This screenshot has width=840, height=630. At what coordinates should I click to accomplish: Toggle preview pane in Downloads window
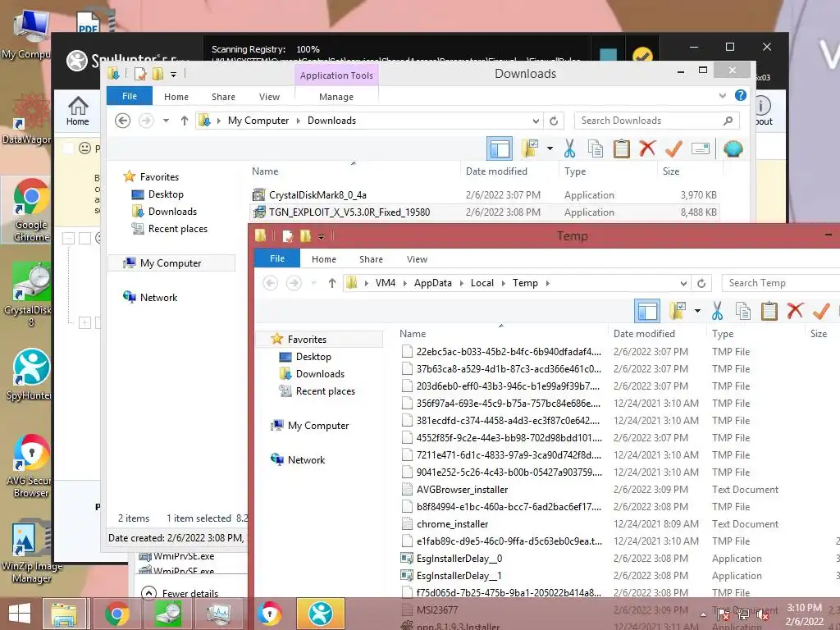click(500, 149)
